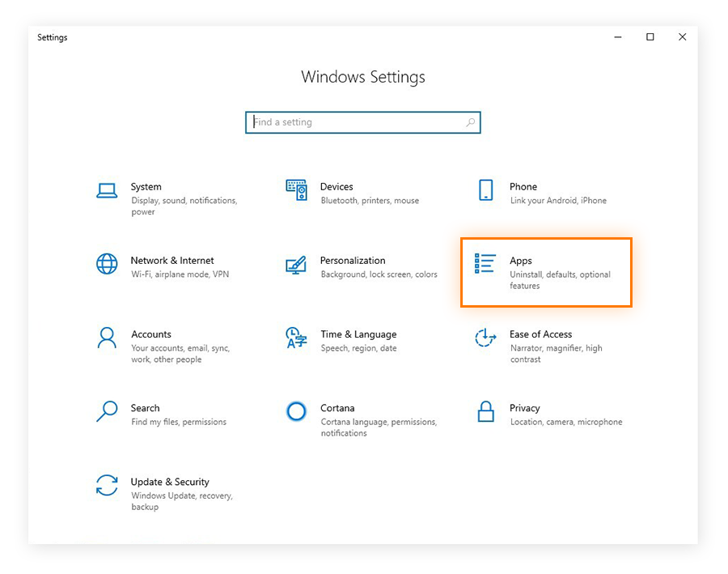Select the Phone category title
The width and height of the screenshot is (728, 574).
pyautogui.click(x=523, y=187)
